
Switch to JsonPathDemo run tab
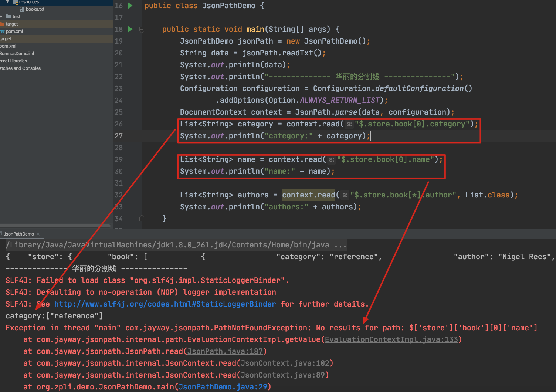18,234
